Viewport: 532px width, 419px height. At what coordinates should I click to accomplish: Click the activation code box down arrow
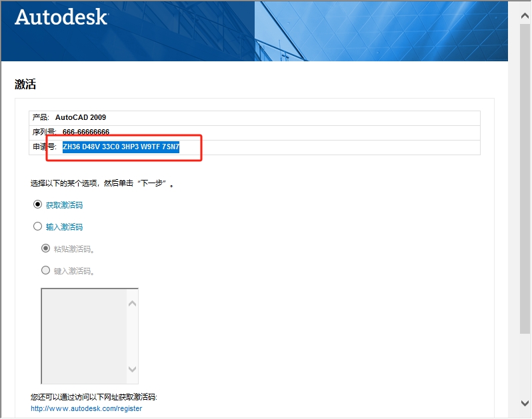click(132, 369)
